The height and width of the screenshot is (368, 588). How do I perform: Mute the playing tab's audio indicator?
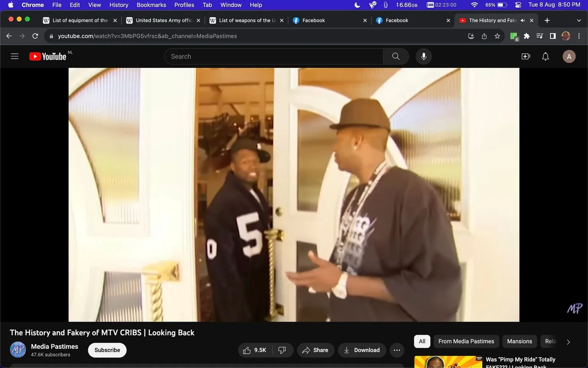tap(522, 20)
